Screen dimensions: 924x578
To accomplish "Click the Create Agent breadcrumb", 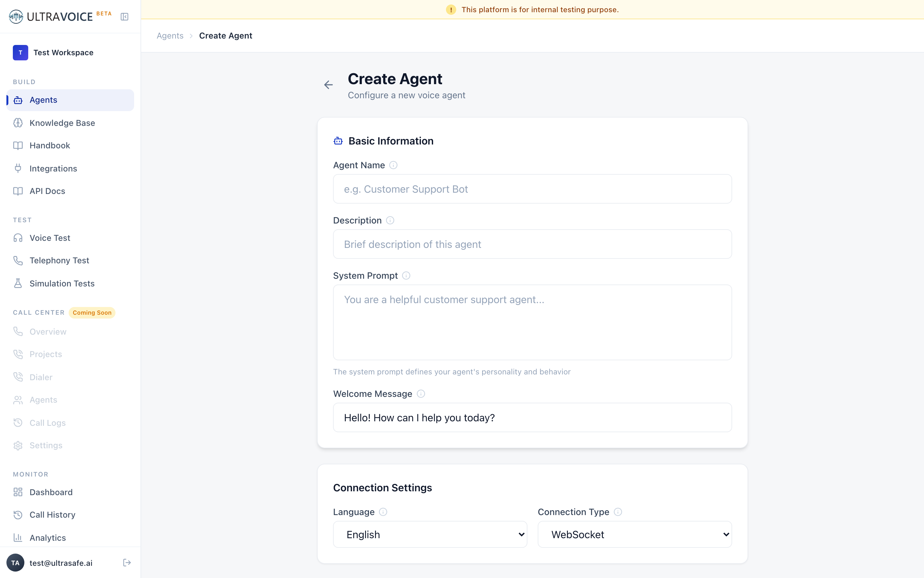I will [226, 36].
